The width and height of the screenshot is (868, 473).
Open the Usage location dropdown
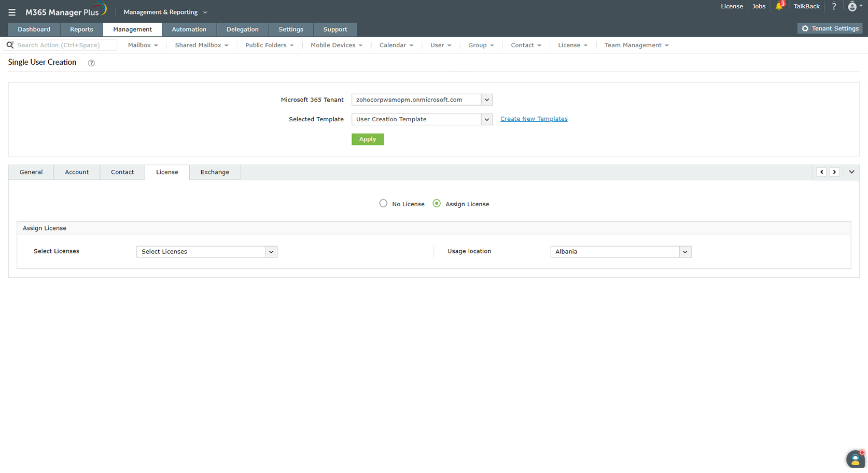[621, 252]
